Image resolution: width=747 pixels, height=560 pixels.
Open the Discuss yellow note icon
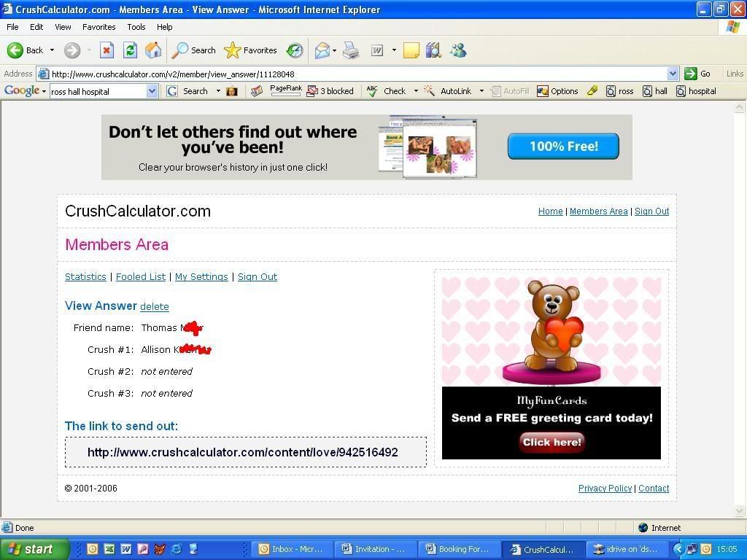coord(411,50)
